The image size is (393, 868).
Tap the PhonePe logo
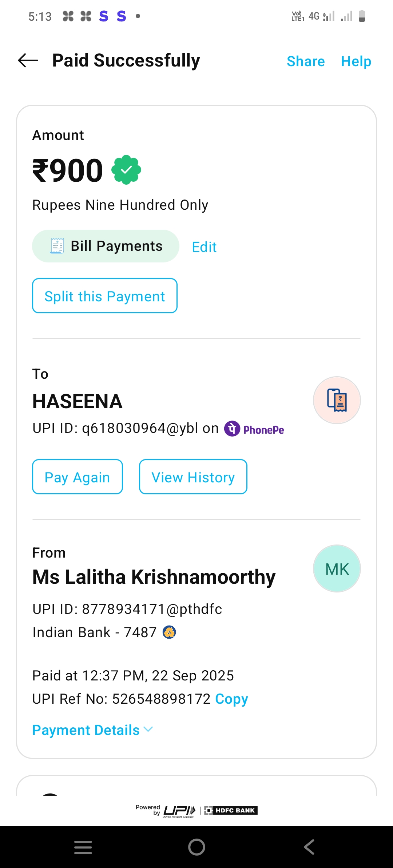click(x=254, y=429)
